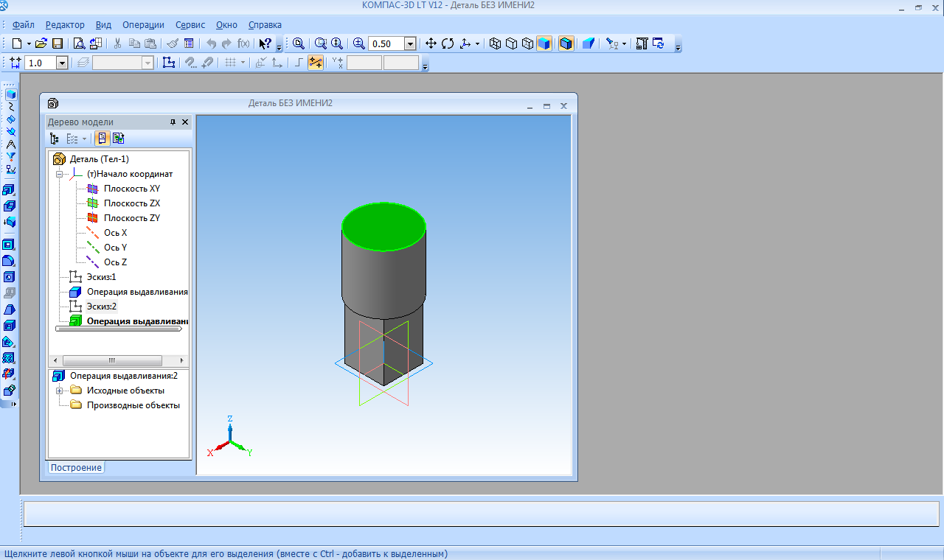Screen dimensions: 944x560
Task: Create a new document
Action: tap(16, 43)
